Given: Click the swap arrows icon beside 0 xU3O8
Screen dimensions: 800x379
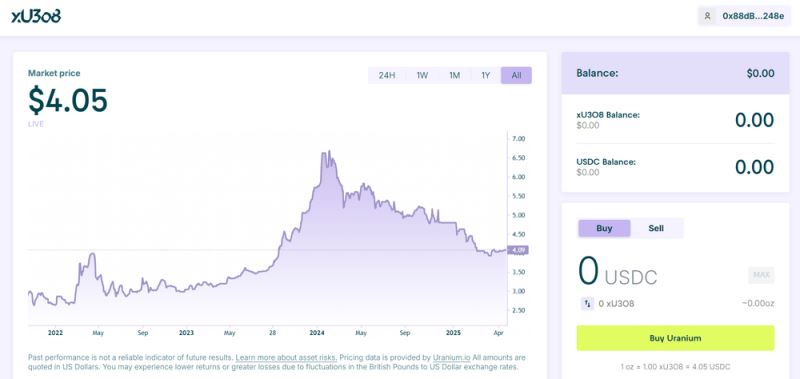Looking at the screenshot, I should point(587,304).
